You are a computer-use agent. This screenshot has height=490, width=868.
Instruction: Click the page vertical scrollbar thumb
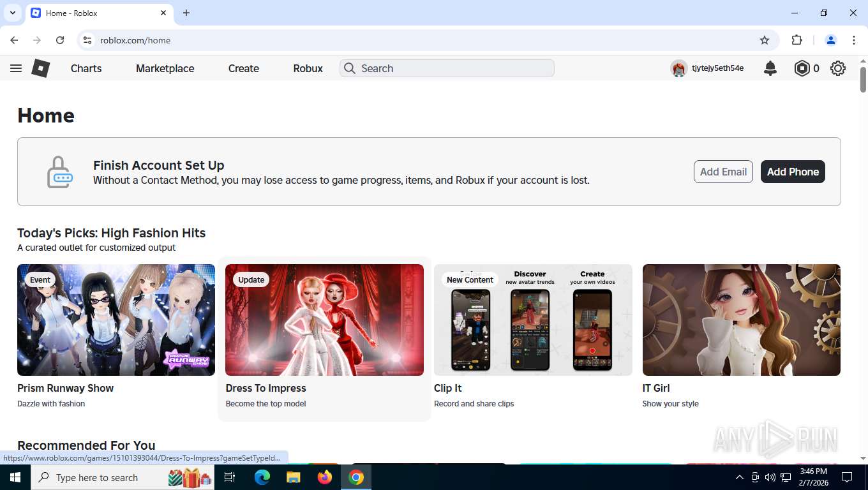[x=863, y=80]
